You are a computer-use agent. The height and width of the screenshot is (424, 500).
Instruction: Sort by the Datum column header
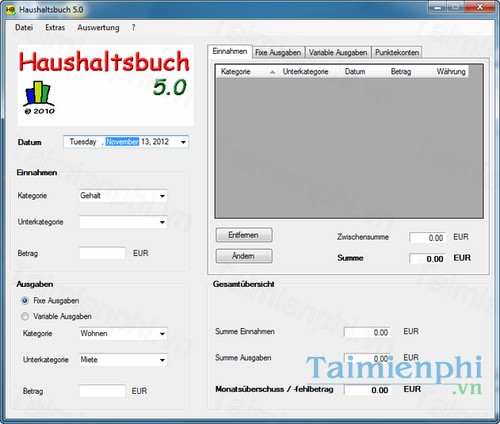[363, 72]
